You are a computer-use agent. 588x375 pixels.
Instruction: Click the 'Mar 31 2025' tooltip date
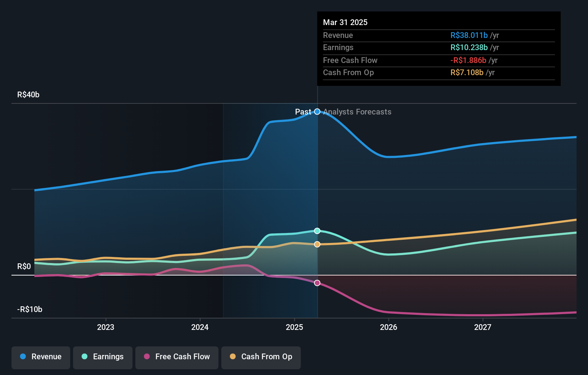pyautogui.click(x=345, y=22)
